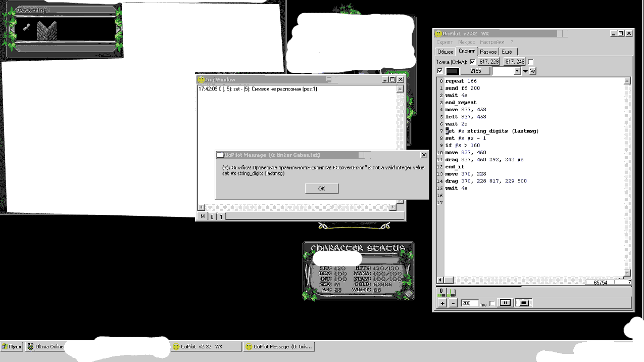Click the 817, 229 coordinate button
Screen dimensions: 644x362
point(488,62)
